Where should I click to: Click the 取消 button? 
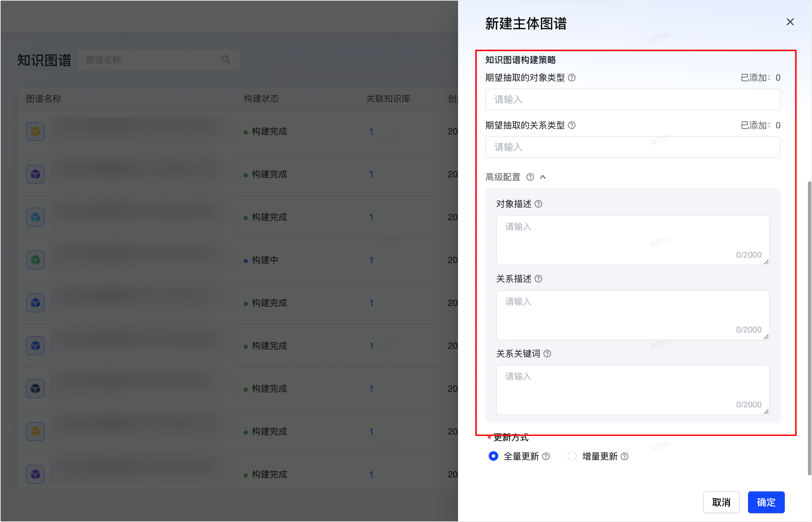721,502
